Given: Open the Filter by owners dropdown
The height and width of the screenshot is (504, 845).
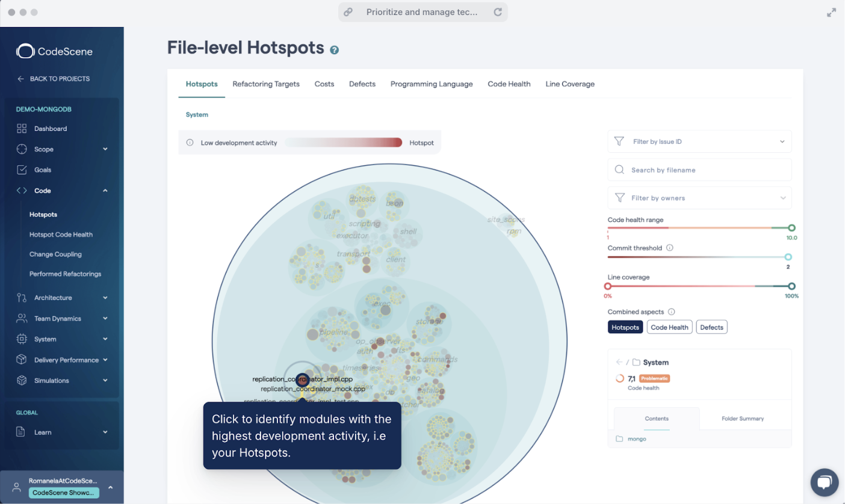Looking at the screenshot, I should pos(699,198).
